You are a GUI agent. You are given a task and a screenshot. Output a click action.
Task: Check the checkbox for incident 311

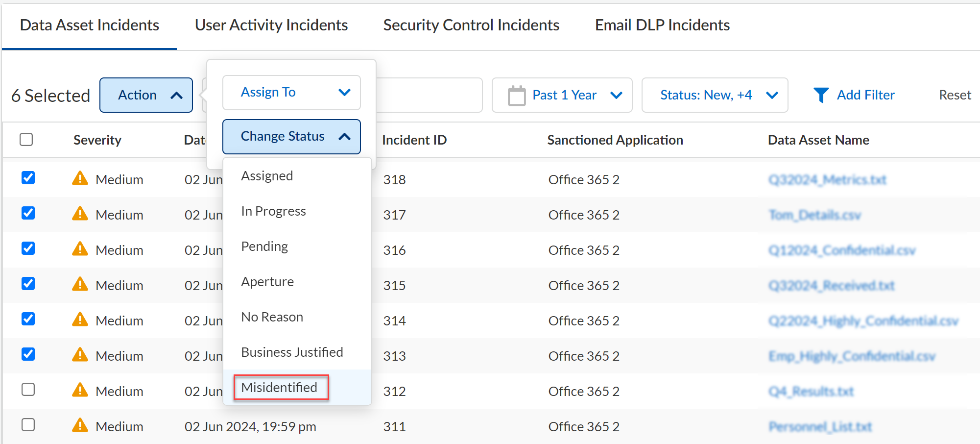pos(28,425)
